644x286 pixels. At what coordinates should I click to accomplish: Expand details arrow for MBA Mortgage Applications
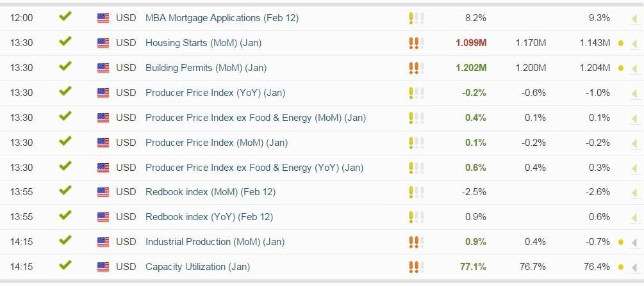click(634, 19)
